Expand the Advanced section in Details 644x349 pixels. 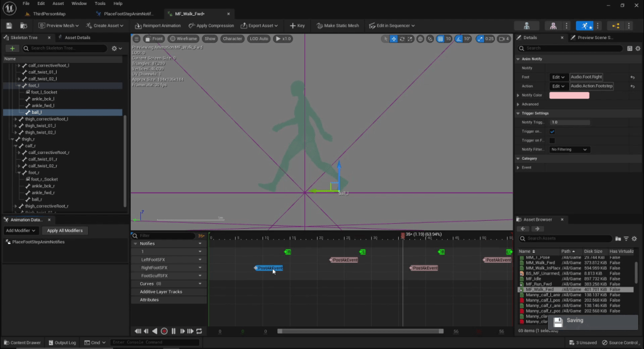pyautogui.click(x=518, y=104)
